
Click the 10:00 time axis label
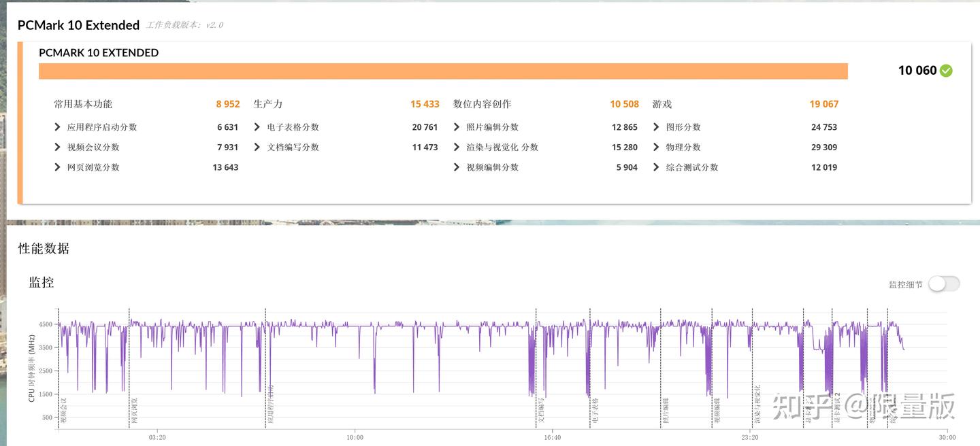(355, 437)
